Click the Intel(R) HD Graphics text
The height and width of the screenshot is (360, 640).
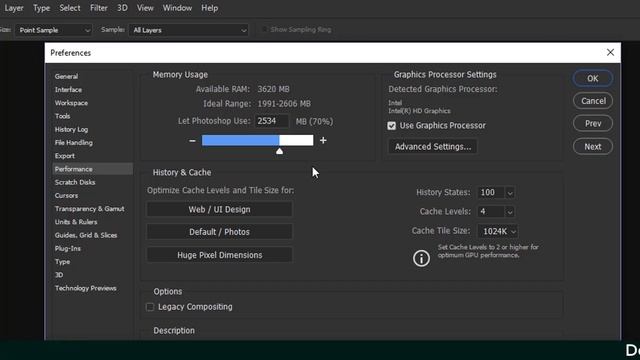click(x=419, y=111)
